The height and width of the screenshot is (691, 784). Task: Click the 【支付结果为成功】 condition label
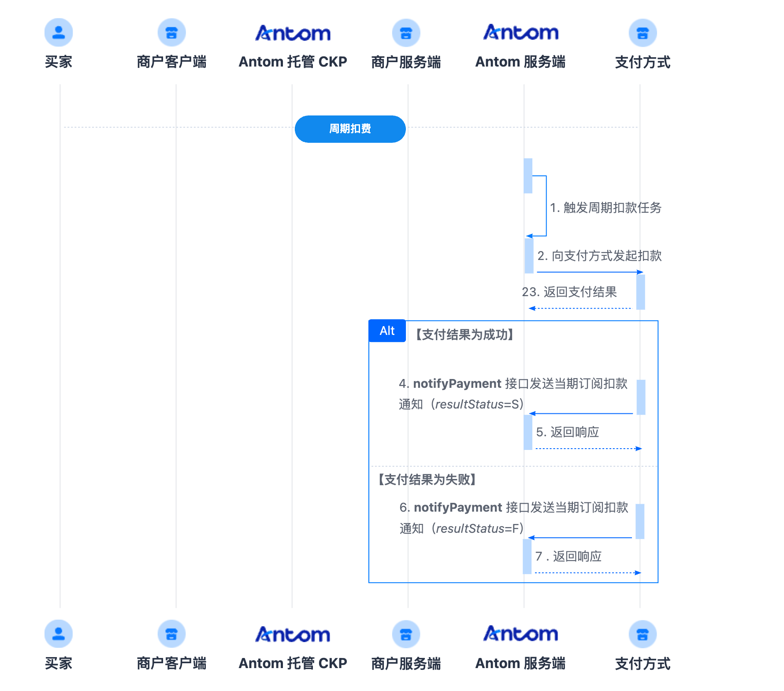coord(465,335)
